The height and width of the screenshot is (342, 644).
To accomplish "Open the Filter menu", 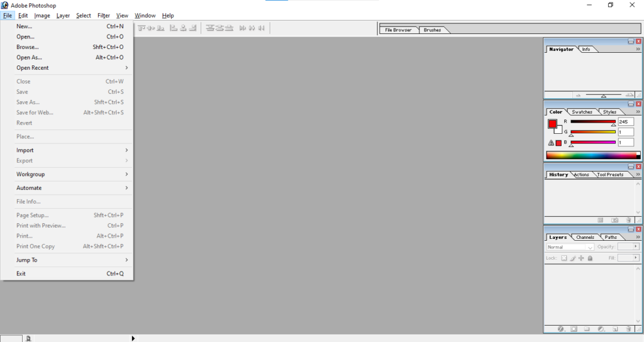I will coord(104,16).
